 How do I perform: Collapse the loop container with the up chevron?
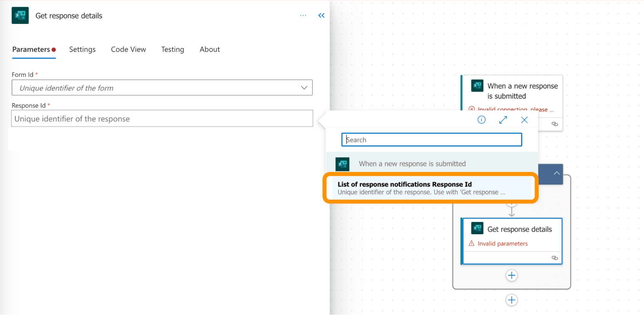pyautogui.click(x=556, y=173)
